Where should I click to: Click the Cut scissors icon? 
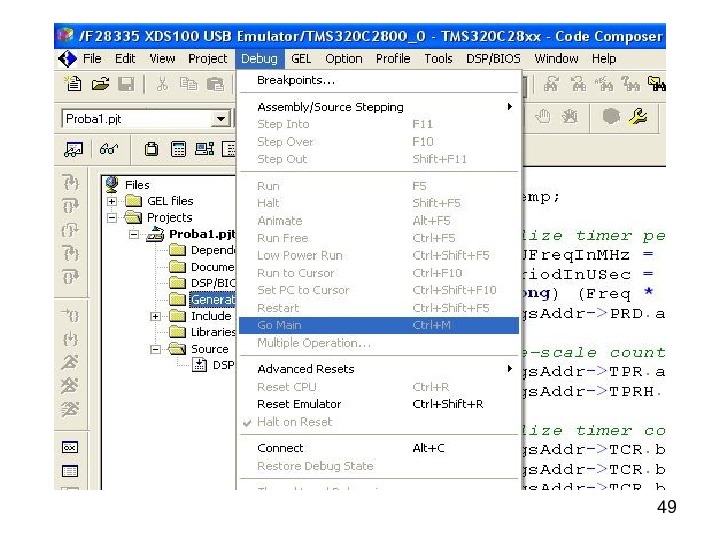(162, 84)
